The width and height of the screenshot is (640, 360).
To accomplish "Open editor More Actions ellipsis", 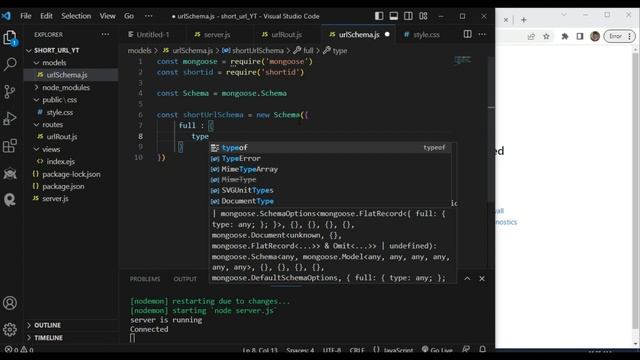I will coord(482,34).
